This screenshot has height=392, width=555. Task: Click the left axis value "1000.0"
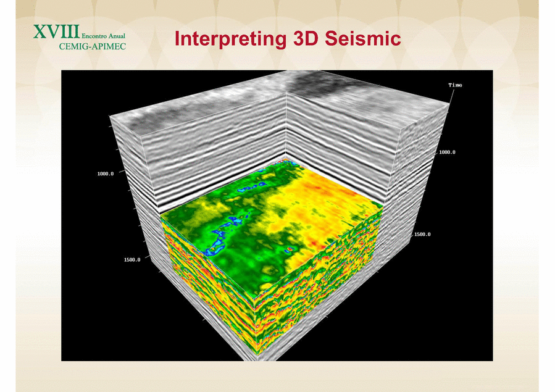[106, 173]
